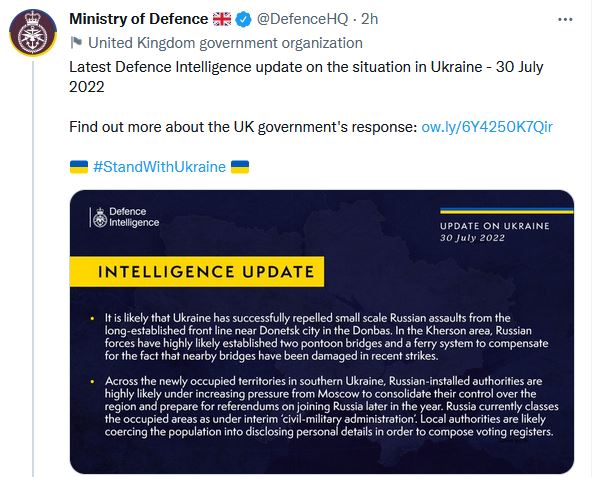This screenshot has height=477, width=603.
Task: Click the United Kingdom government organization label
Action: [x=225, y=43]
